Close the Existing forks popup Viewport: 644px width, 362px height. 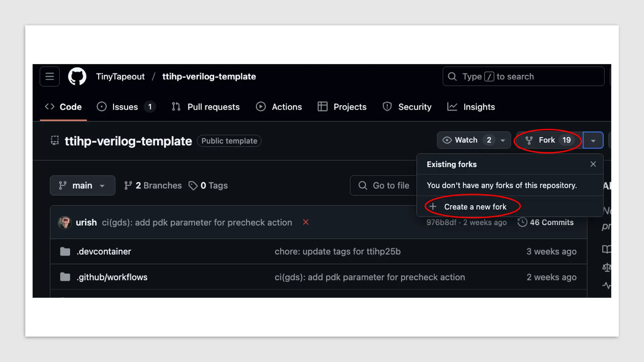pyautogui.click(x=593, y=164)
